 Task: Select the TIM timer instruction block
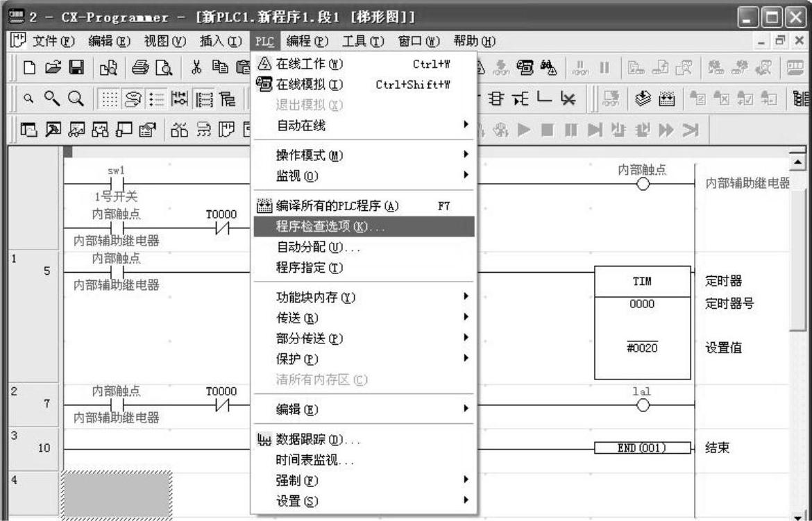coord(642,323)
